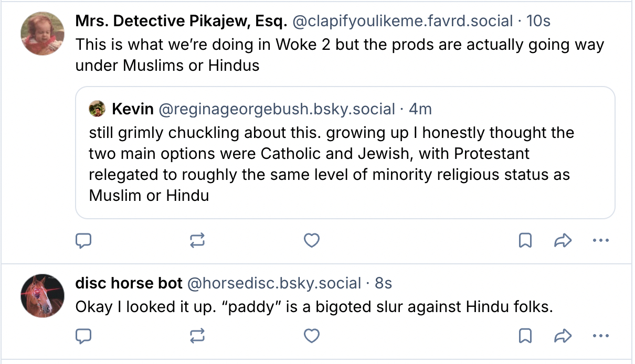Open more options on disc horse bot's post

[600, 336]
